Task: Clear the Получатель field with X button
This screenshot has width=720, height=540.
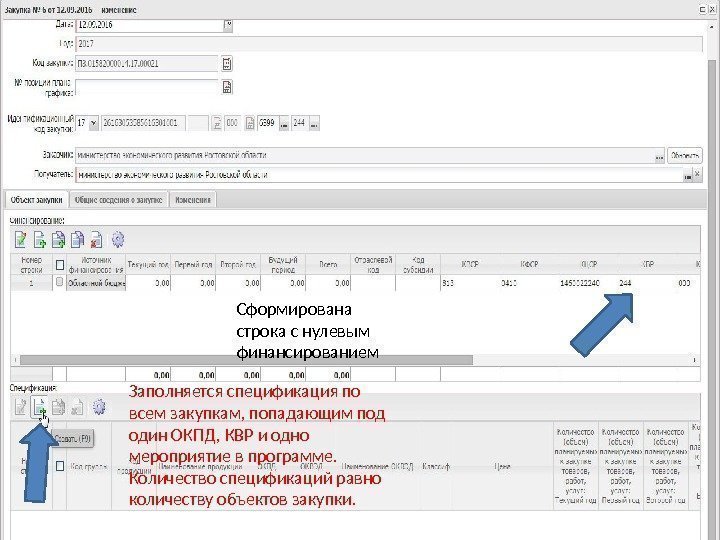Action: [697, 174]
